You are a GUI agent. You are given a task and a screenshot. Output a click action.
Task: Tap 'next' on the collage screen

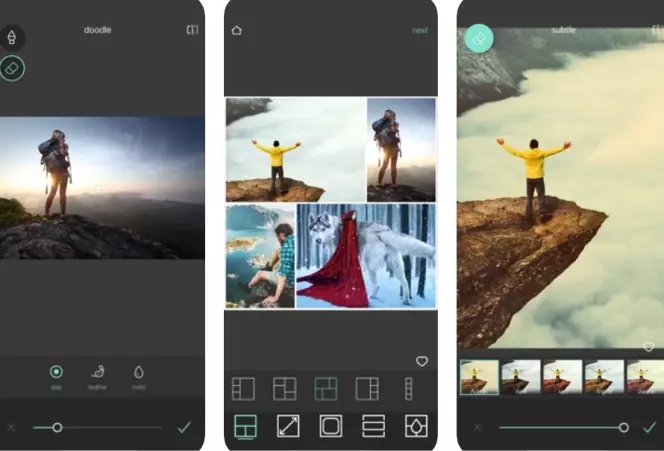pyautogui.click(x=420, y=30)
